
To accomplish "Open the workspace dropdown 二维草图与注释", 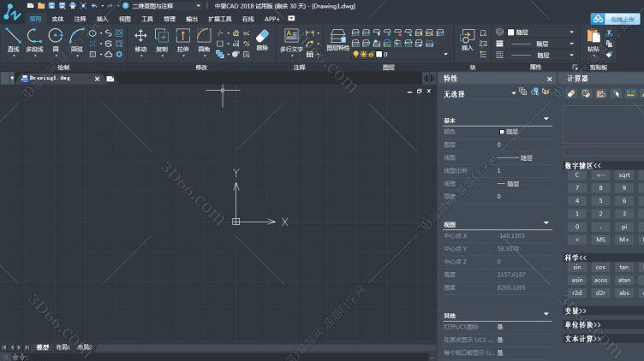I will pyautogui.click(x=163, y=5).
